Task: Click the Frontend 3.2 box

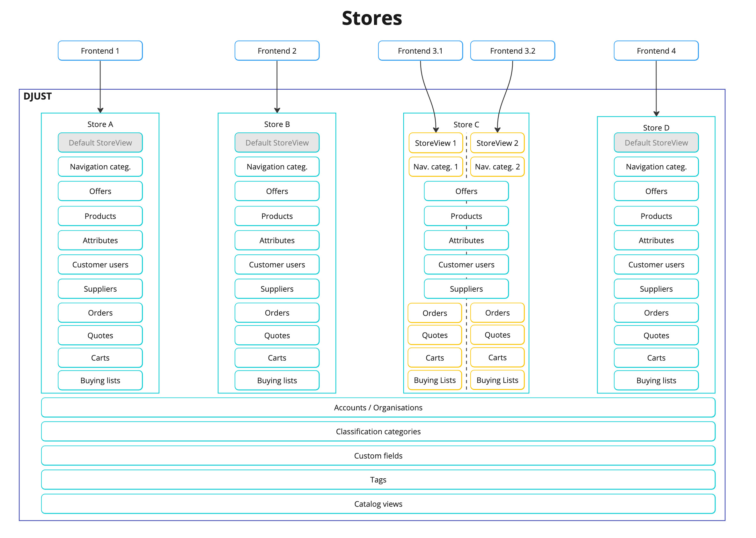Action: pyautogui.click(x=512, y=50)
